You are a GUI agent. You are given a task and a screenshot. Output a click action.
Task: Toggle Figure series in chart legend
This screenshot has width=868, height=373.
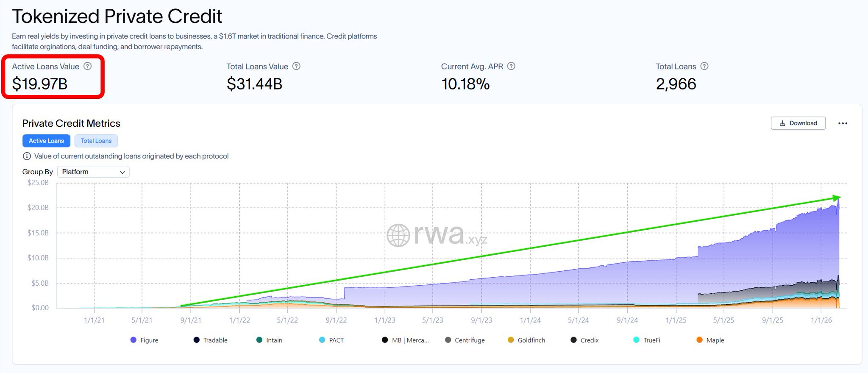tap(144, 340)
